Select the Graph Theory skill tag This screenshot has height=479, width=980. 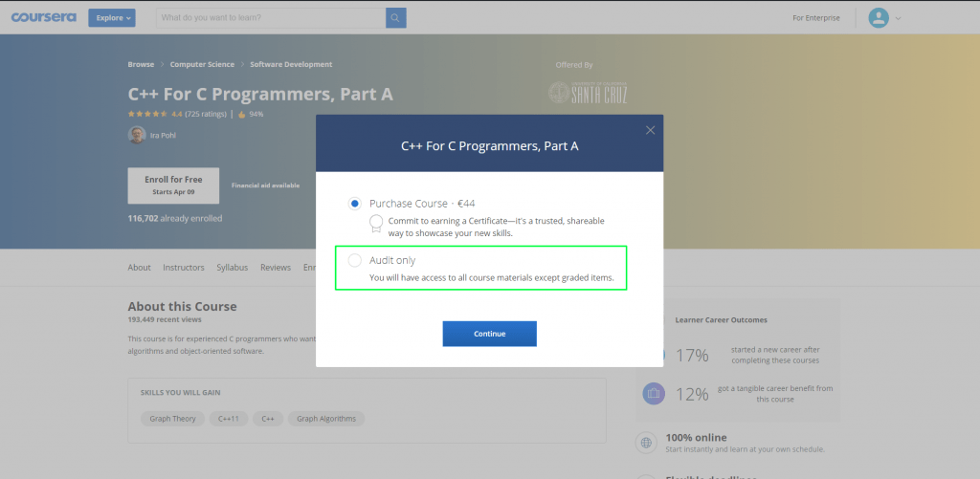(x=172, y=419)
